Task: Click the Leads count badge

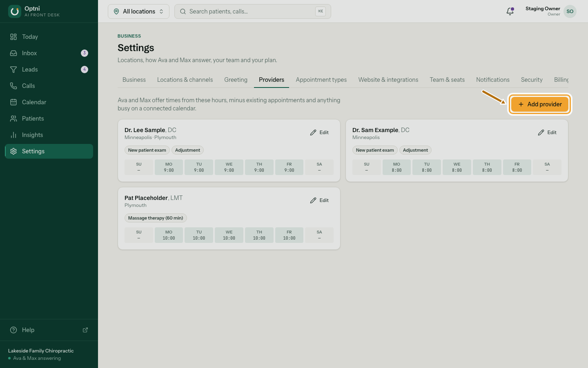Action: (85, 70)
